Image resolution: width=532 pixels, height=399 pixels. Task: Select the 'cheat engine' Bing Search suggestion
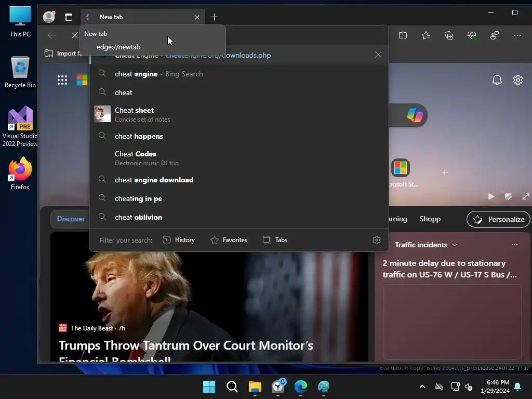[239, 74]
